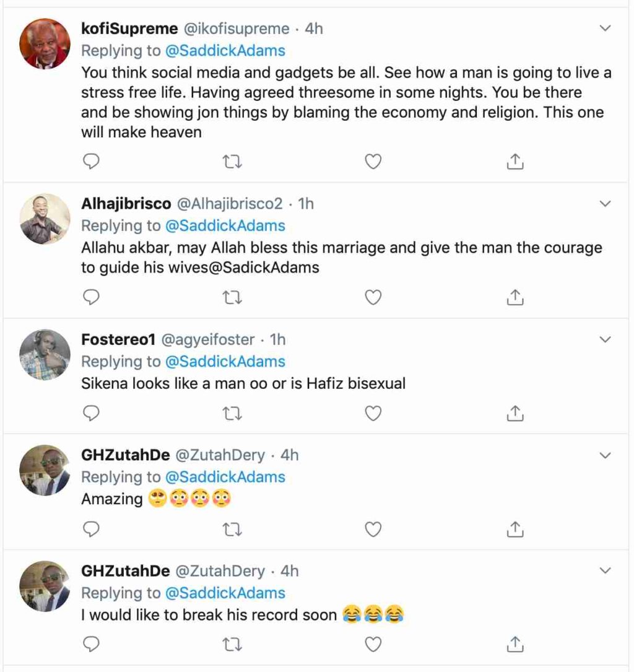
Task: Expand the Alhajibrisco tweet options chevron
Action: pyautogui.click(x=606, y=203)
